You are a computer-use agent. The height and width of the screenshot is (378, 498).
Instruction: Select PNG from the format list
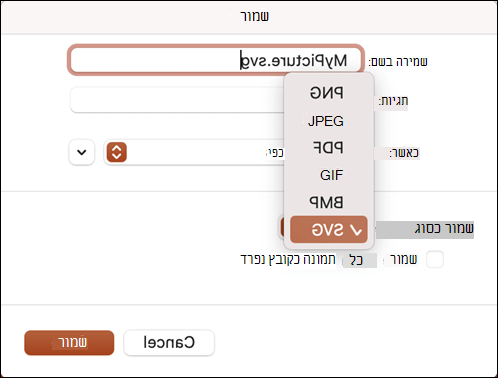(326, 93)
